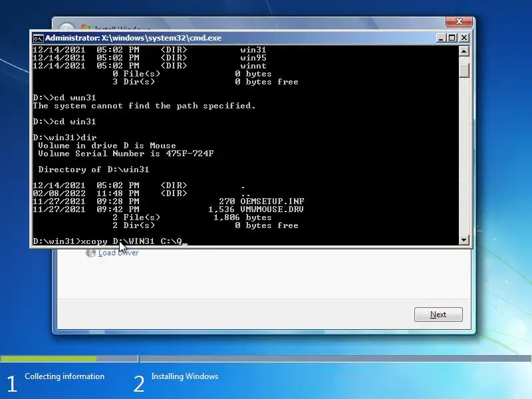Click the winnt directory entry
The width and height of the screenshot is (532, 399).
click(x=253, y=66)
